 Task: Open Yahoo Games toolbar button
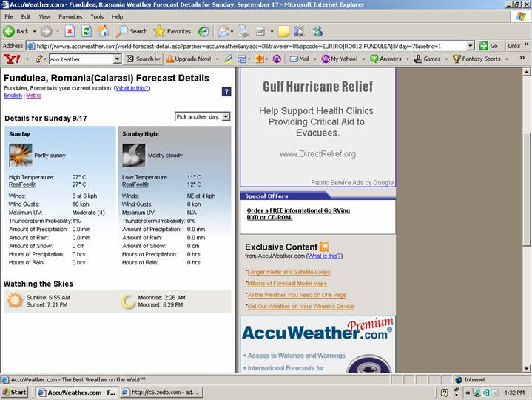(427, 59)
